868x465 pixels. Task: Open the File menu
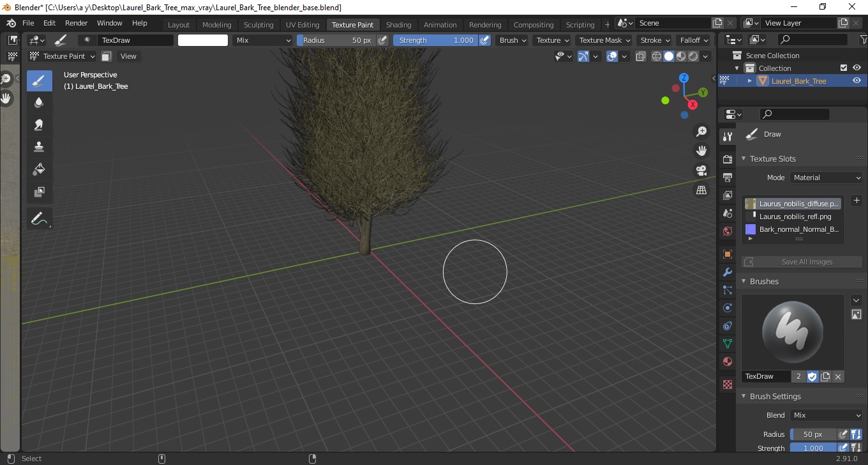(28, 23)
